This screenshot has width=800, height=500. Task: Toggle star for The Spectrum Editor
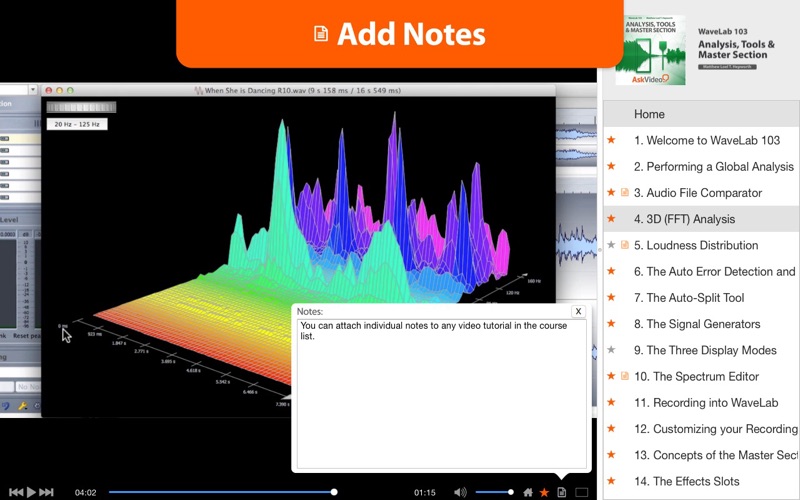[611, 376]
